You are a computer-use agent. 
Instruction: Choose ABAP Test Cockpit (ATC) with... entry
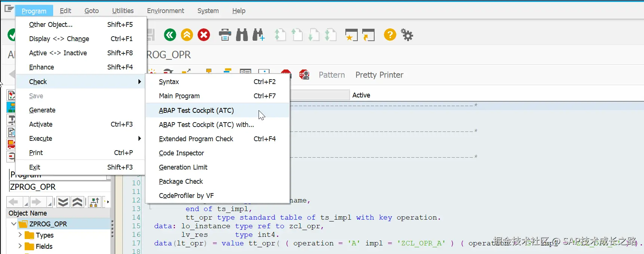[217, 125]
